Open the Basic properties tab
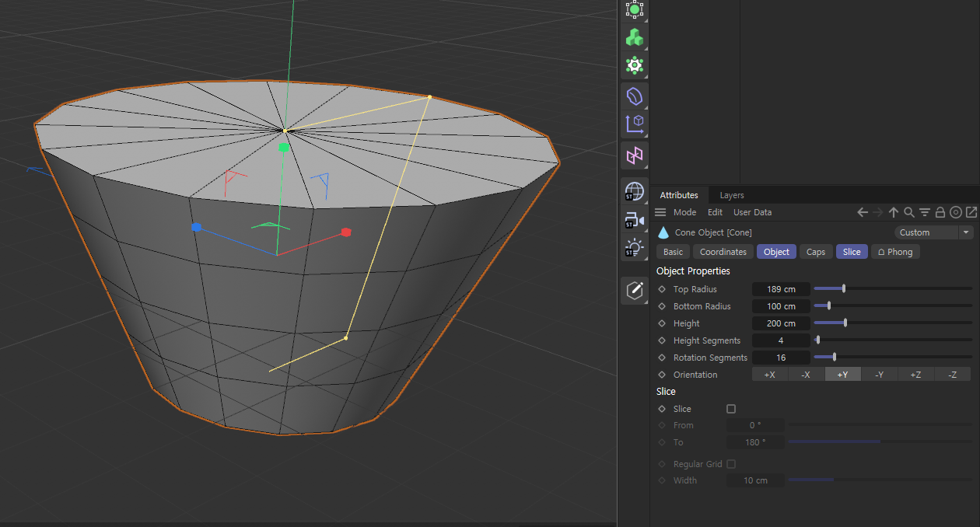 (674, 252)
